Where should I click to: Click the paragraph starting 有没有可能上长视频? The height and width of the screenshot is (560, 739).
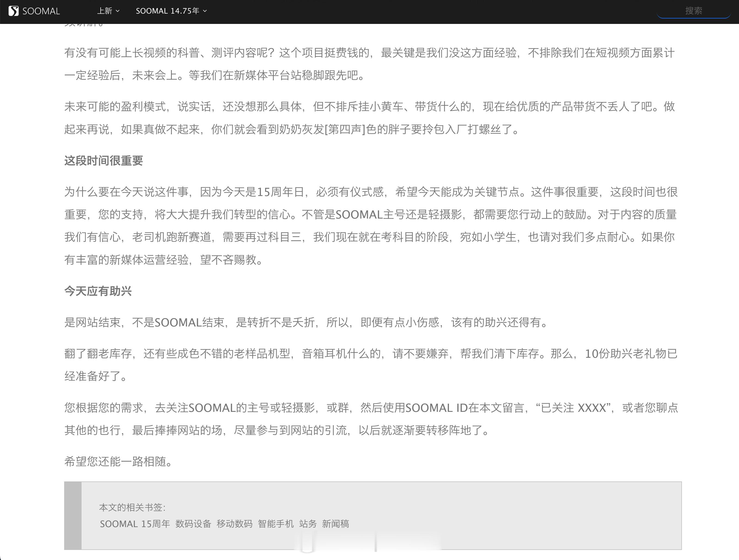pos(369,64)
